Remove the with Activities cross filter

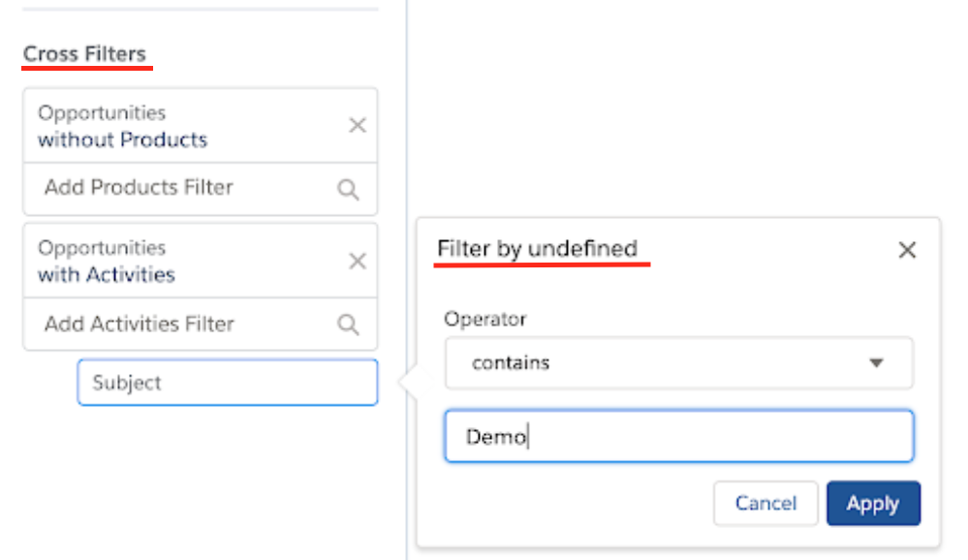click(x=358, y=261)
